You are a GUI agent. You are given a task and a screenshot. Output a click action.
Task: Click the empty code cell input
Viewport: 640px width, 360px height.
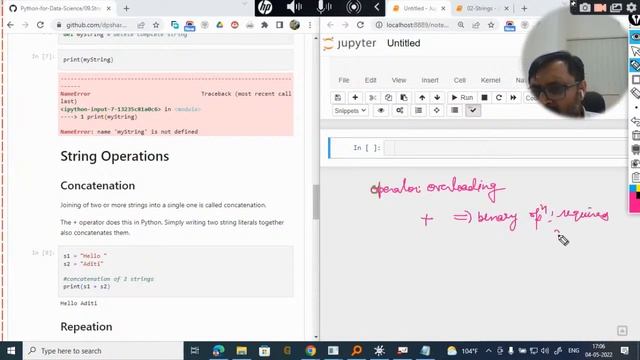click(506, 148)
